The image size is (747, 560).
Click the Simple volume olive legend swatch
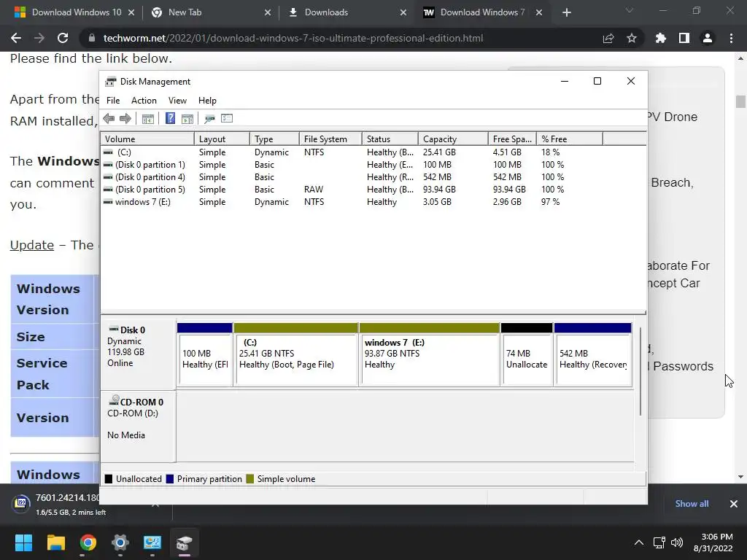coord(250,479)
